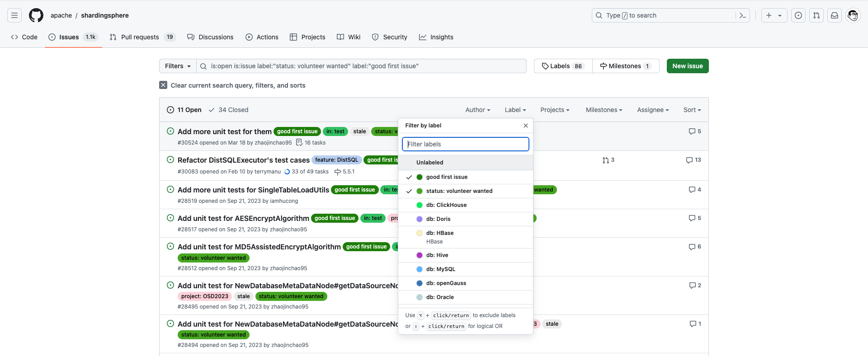Open Author filter dropdown
Viewport: 868px width, 356px height.
tap(478, 110)
